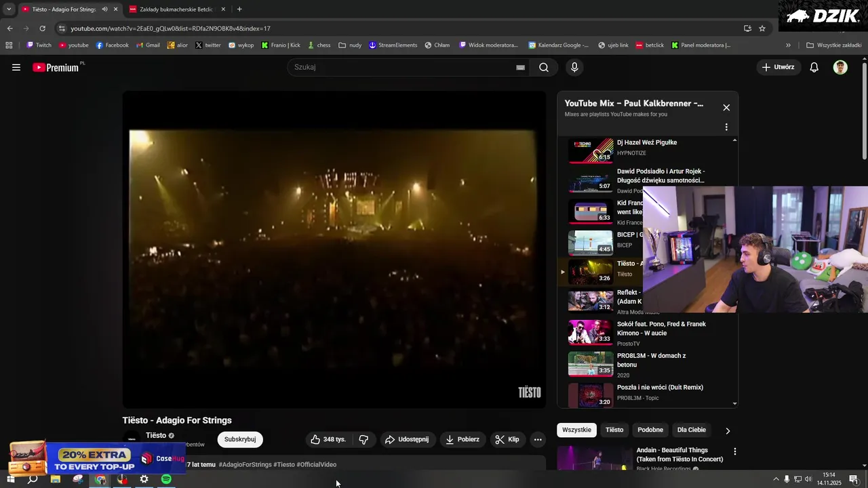Select the Tiësto filter chip
868x488 pixels.
pos(614,430)
